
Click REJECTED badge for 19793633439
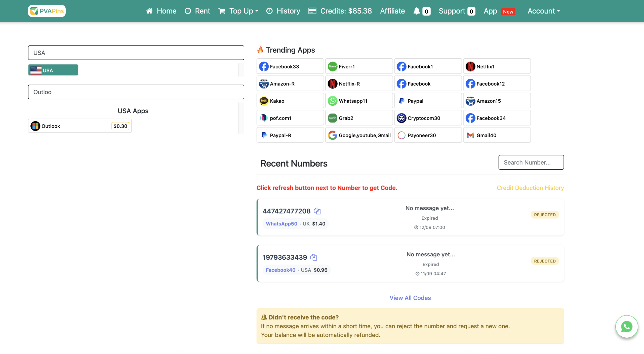[x=545, y=261]
